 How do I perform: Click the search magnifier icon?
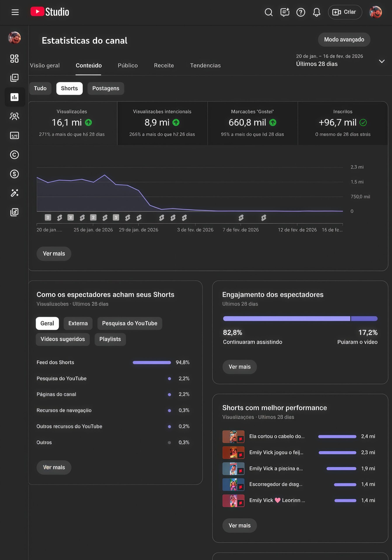click(268, 12)
